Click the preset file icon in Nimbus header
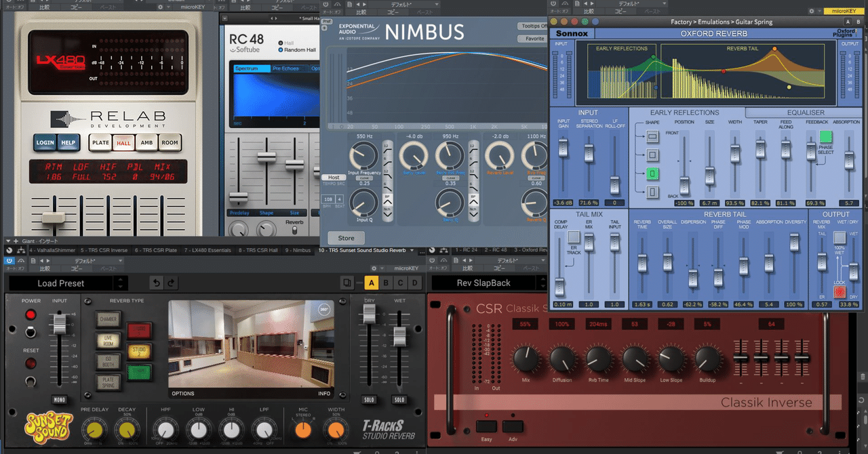 point(348,5)
